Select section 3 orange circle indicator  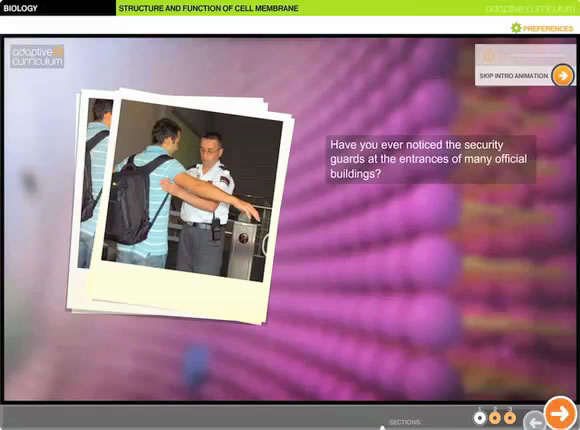coord(510,418)
